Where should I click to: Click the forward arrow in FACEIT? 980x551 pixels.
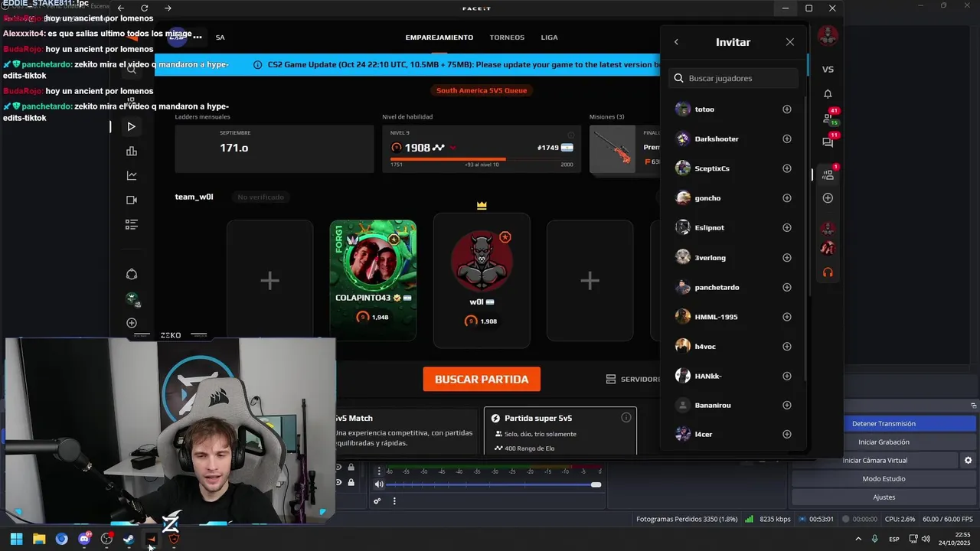click(x=168, y=8)
